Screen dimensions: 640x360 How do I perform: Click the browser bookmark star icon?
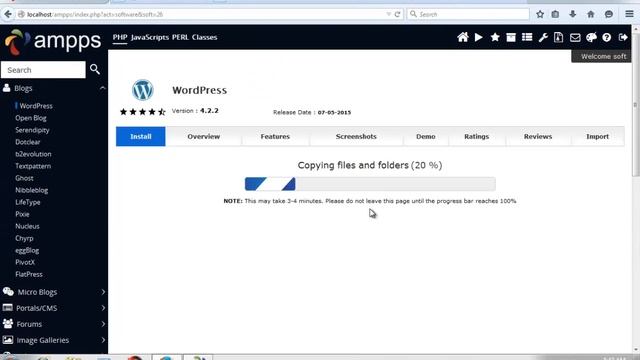(x=540, y=14)
